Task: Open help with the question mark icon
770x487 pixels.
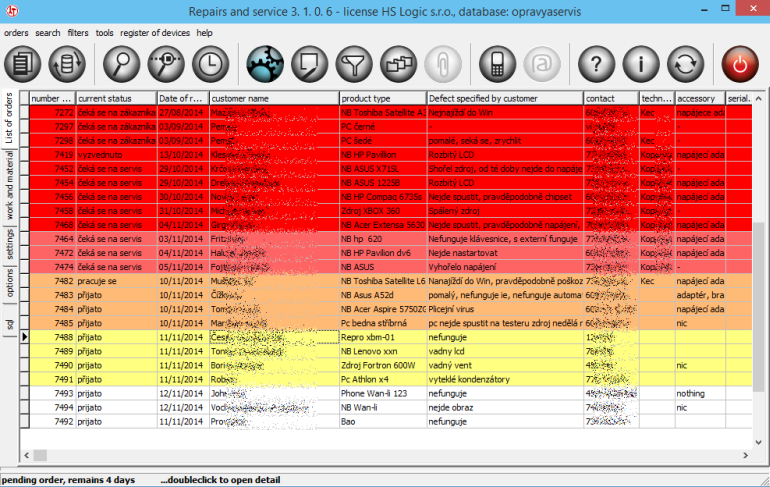Action: (597, 64)
